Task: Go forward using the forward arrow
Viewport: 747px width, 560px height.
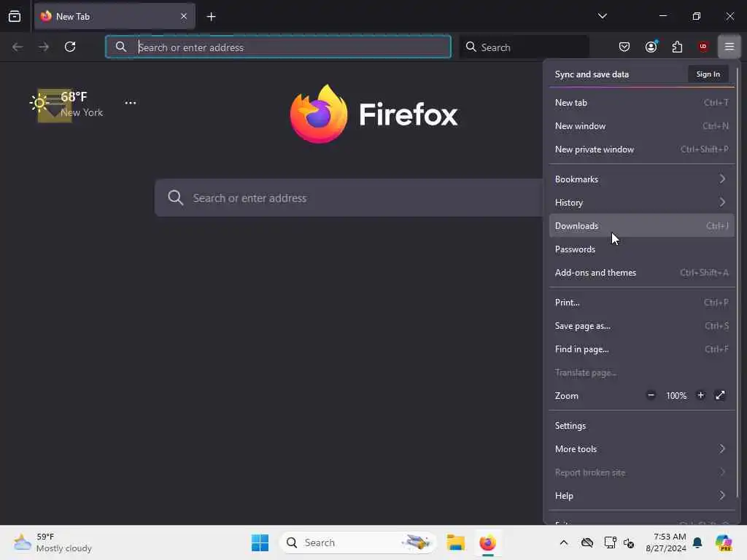Action: (43, 47)
